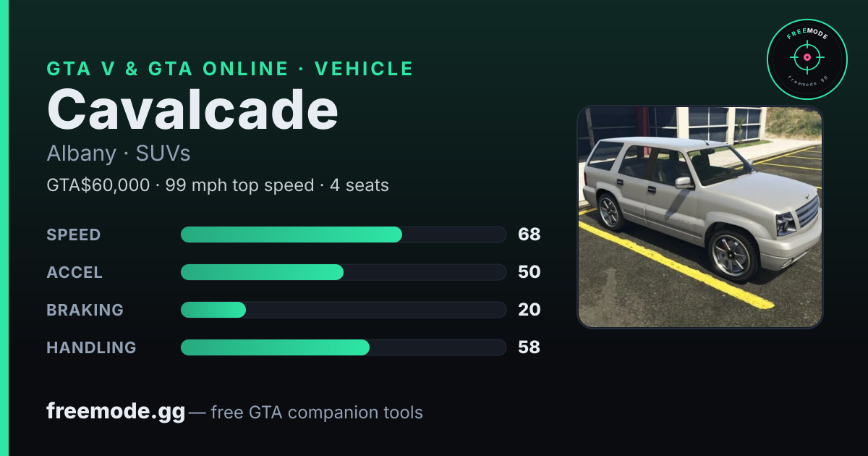Click the HANDLING stat label
The image size is (868, 456).
click(x=91, y=347)
